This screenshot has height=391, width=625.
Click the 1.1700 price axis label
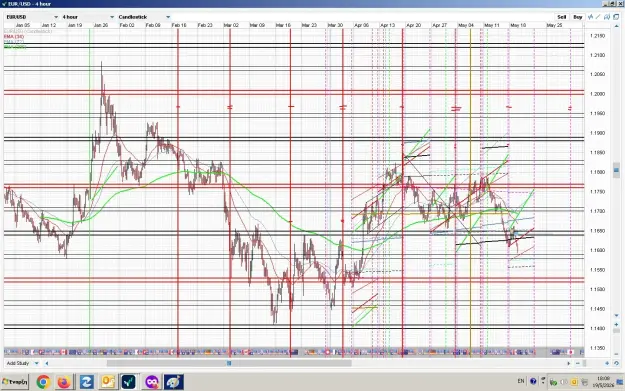click(597, 211)
